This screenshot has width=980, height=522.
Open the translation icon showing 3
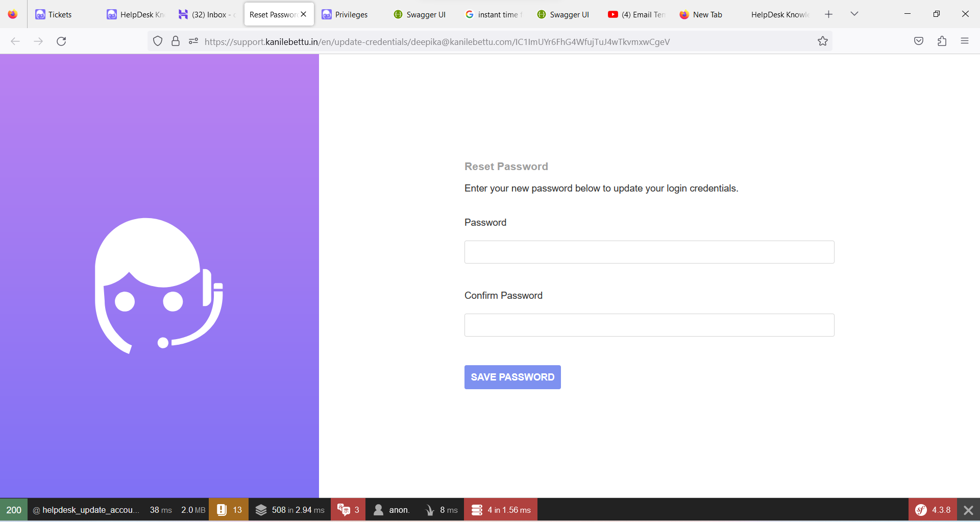(348, 510)
